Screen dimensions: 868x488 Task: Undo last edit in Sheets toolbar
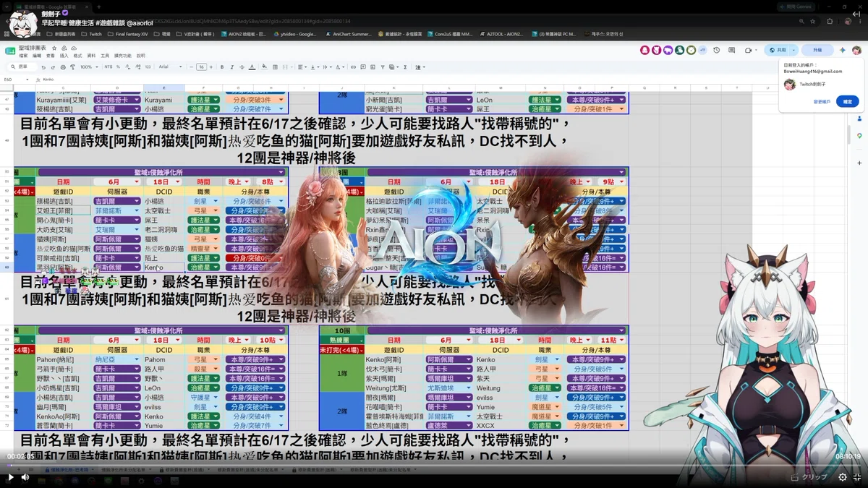tap(43, 67)
